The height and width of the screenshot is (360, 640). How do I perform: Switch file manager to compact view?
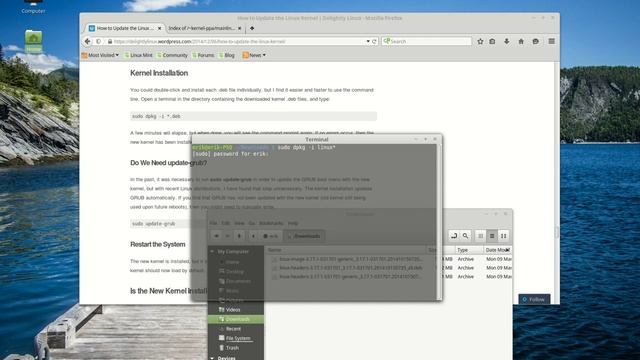point(504,236)
